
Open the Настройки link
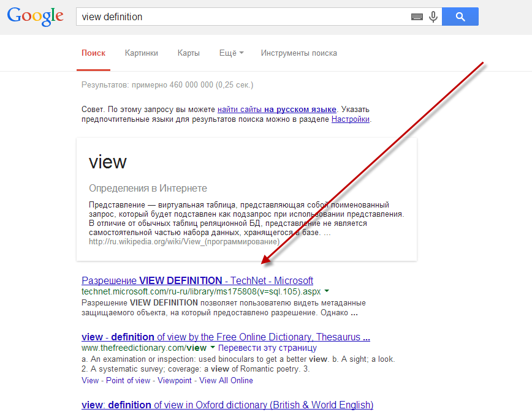click(351, 119)
